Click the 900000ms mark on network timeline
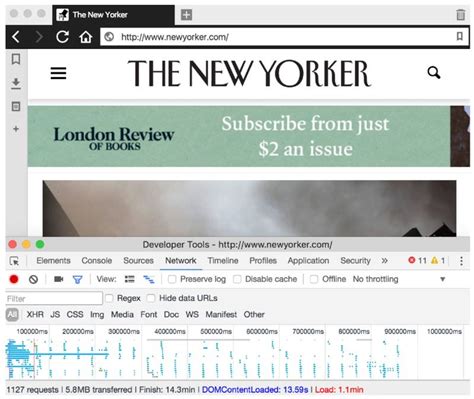474x399 pixels. coord(400,331)
